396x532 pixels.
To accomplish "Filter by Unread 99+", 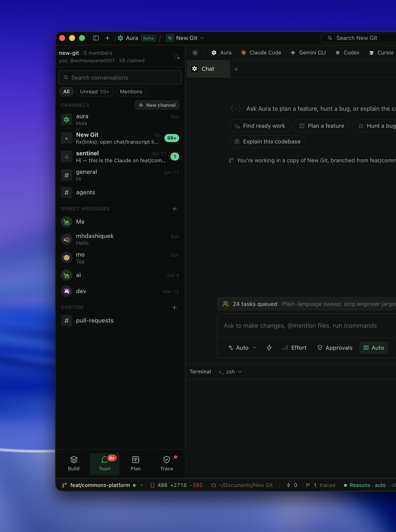I will point(95,92).
